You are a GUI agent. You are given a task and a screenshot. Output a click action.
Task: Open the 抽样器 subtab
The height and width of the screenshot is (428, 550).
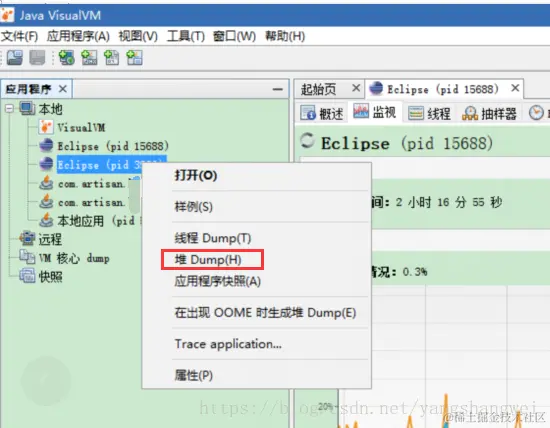(489, 113)
